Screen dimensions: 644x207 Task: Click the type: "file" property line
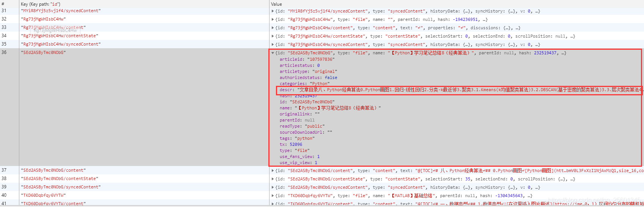[295, 150]
